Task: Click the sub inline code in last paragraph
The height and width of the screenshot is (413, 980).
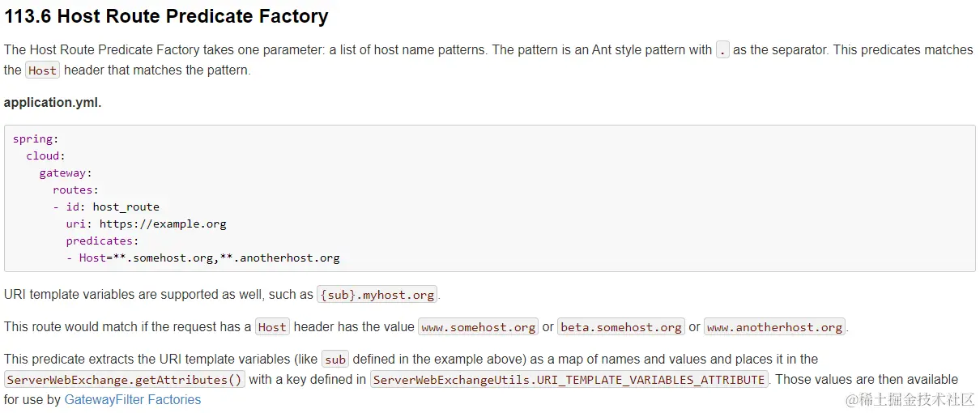Action: coord(335,360)
